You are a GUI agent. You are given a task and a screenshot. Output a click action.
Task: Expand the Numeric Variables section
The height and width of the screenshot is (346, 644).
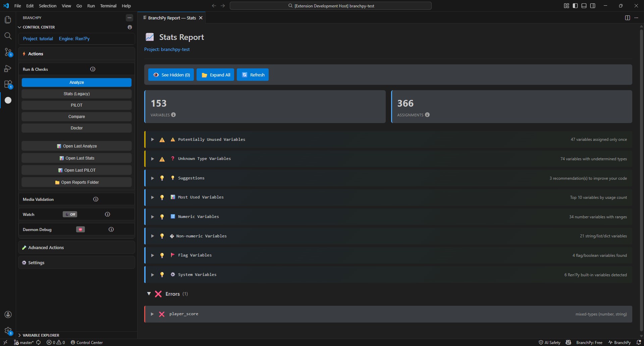388,217
